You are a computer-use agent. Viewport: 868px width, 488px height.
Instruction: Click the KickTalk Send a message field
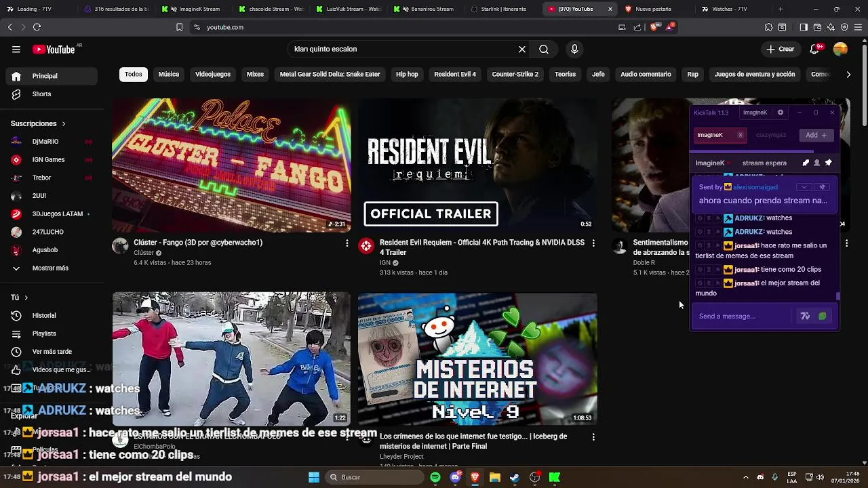click(x=744, y=316)
